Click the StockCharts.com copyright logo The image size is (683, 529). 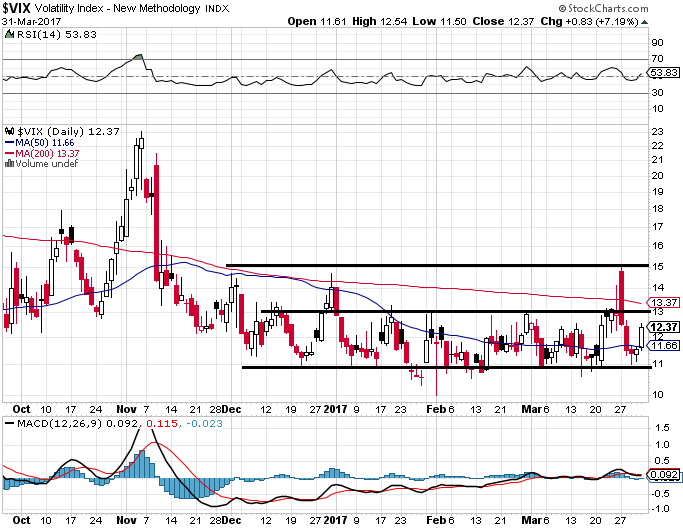(603, 8)
